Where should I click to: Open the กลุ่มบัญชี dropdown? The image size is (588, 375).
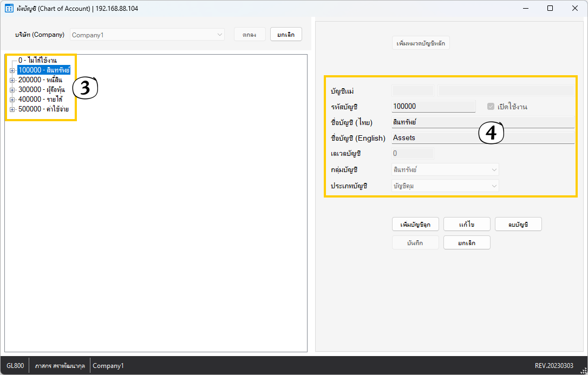pos(445,170)
